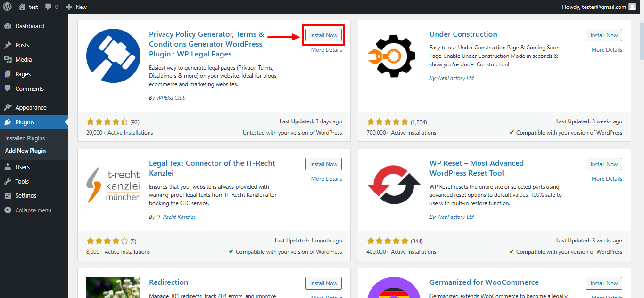Install Under Construction plugin

604,35
